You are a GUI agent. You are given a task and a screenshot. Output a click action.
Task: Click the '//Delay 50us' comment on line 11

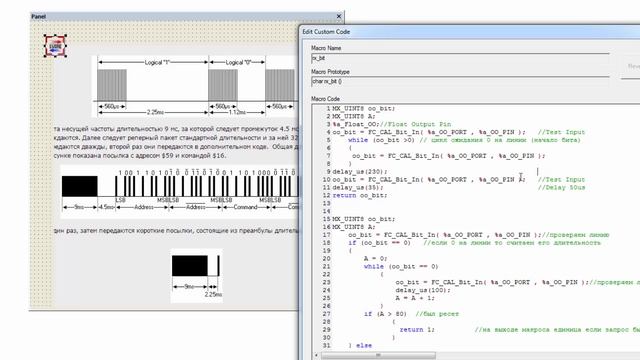pyautogui.click(x=561, y=187)
